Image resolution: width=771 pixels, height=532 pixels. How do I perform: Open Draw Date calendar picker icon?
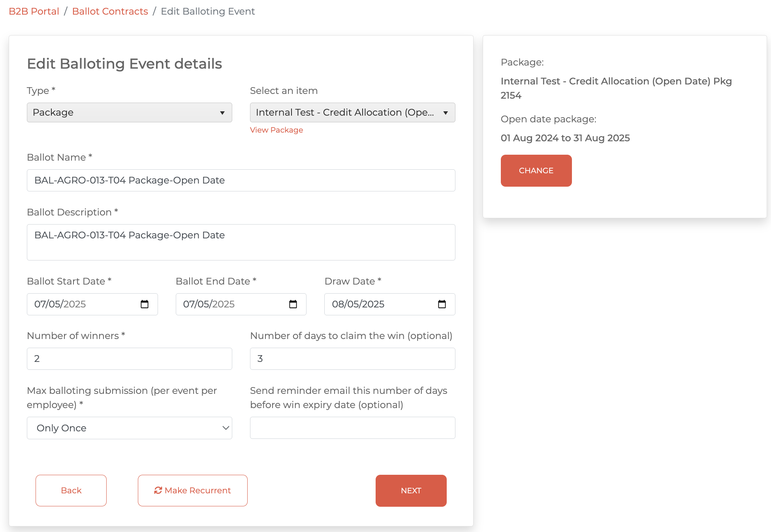pos(442,304)
